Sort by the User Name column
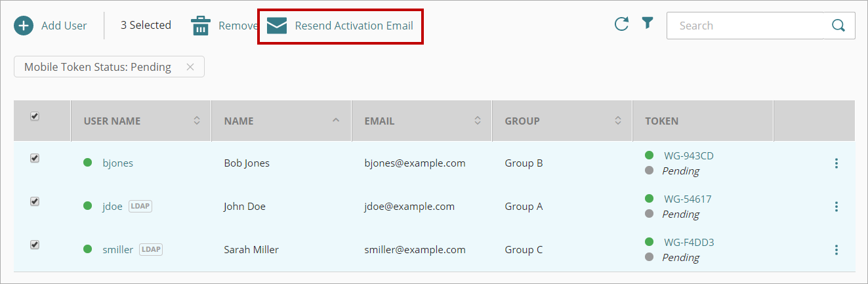868x284 pixels. point(196,121)
